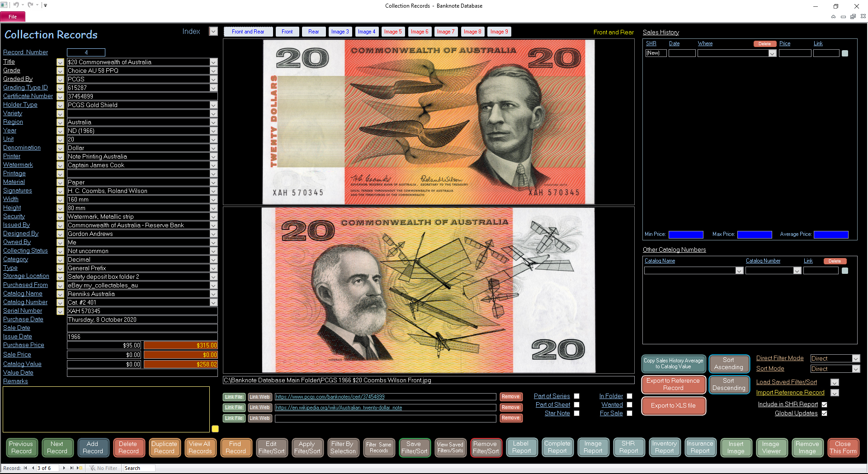Toggle Part of Series checkbox
This screenshot has height=474, width=868.
click(576, 396)
